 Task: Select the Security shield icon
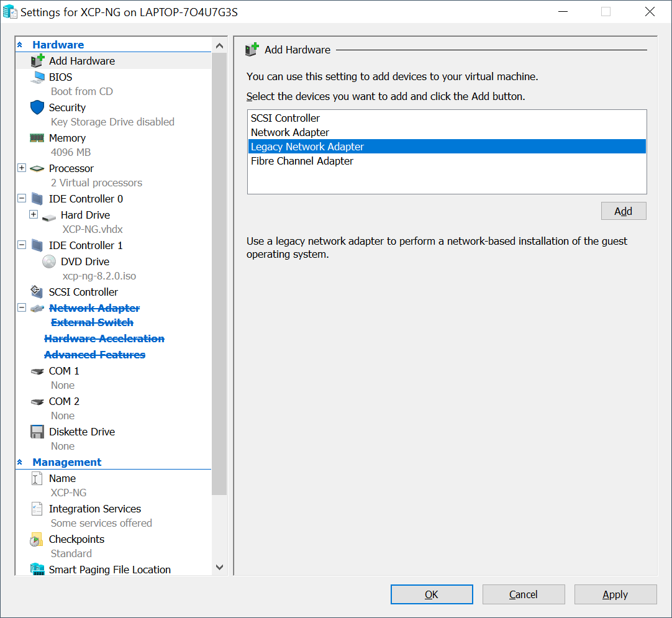[x=37, y=107]
